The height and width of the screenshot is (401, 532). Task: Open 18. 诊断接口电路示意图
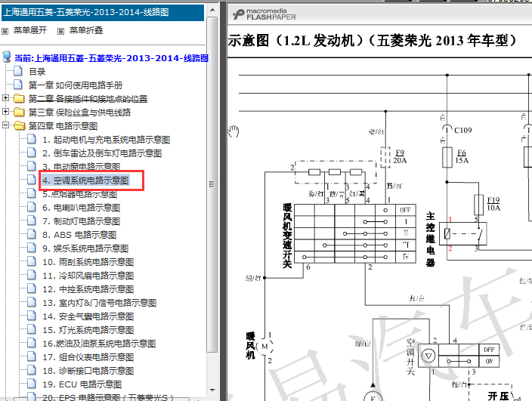click(88, 371)
